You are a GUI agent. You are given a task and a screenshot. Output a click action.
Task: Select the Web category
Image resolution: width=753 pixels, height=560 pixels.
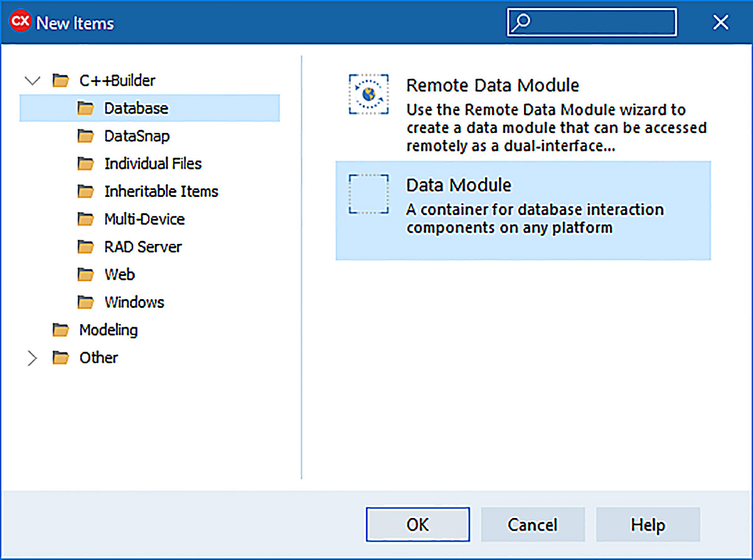click(x=119, y=274)
